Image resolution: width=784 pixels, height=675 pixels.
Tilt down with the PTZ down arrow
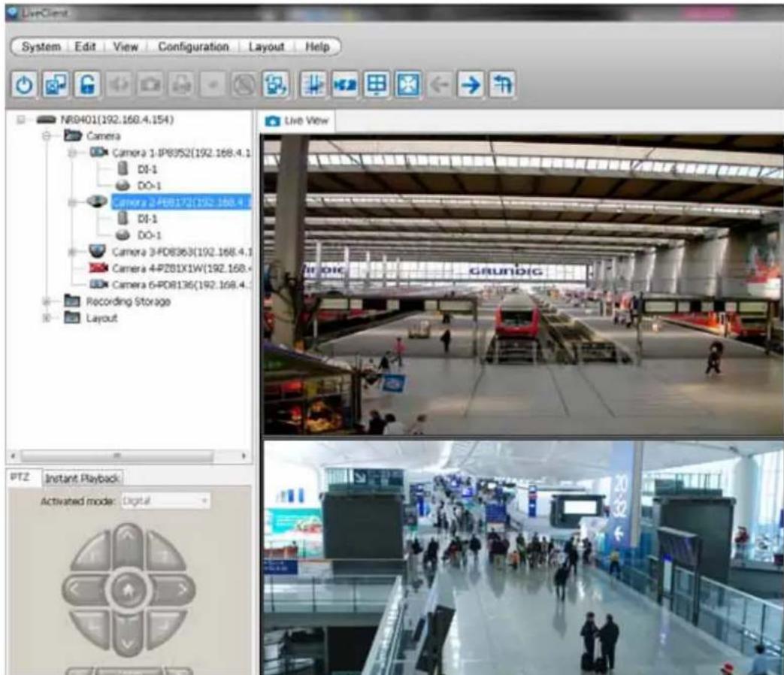[128, 636]
